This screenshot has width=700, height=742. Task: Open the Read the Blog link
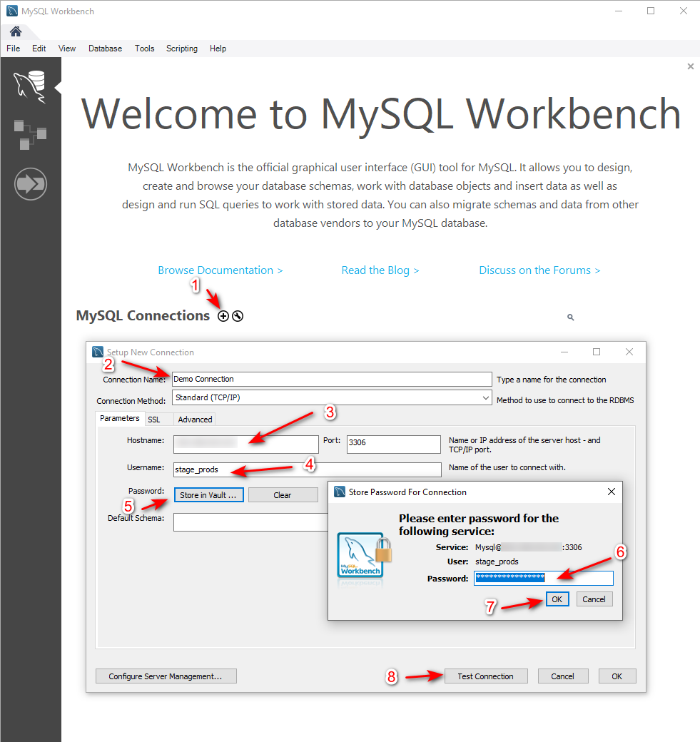point(380,270)
